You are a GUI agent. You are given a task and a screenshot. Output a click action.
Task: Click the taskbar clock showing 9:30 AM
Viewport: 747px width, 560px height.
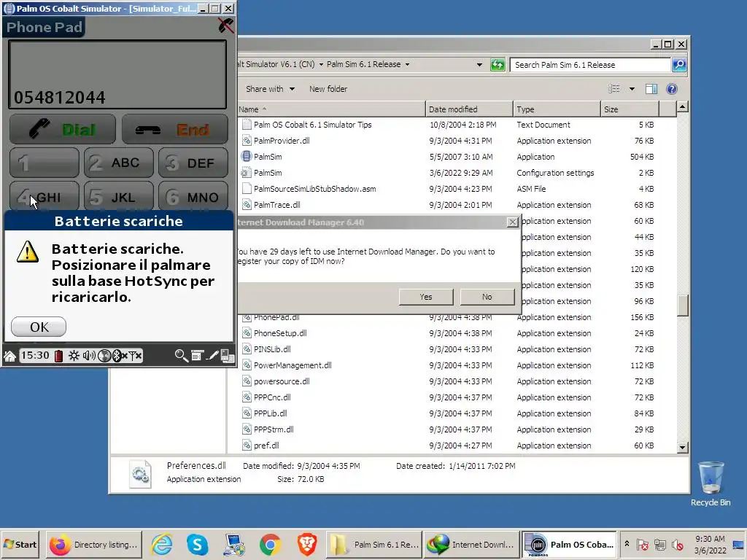(x=710, y=544)
